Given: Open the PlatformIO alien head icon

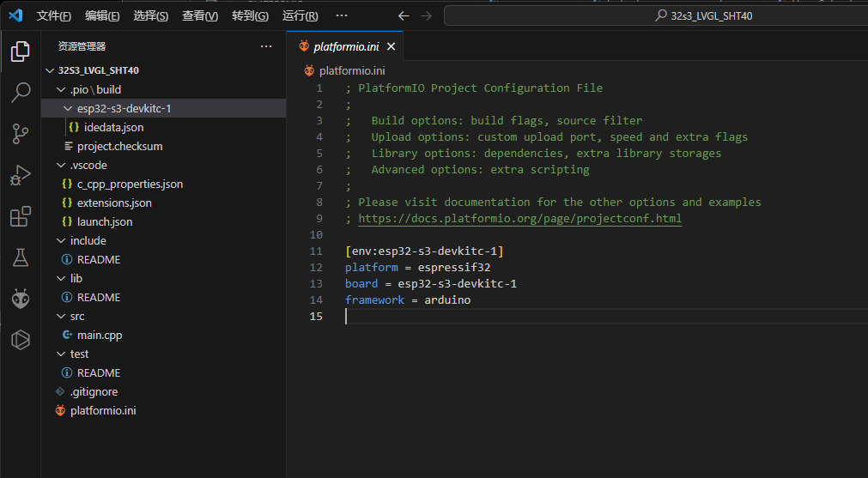Looking at the screenshot, I should pos(20,299).
